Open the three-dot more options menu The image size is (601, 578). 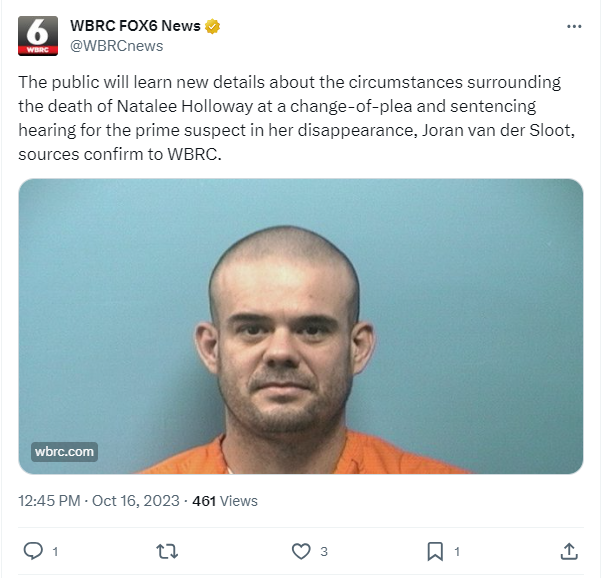click(574, 26)
